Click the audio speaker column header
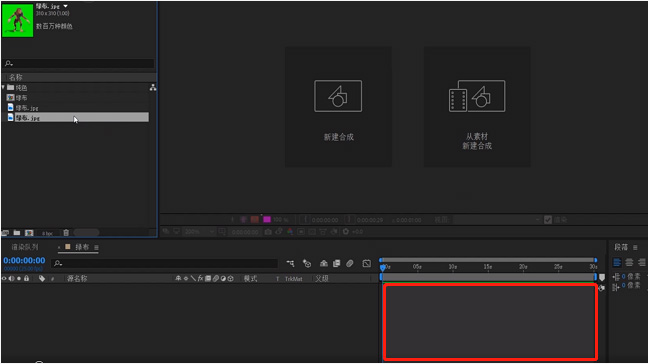Image resolution: width=648 pixels, height=364 pixels. (x=12, y=278)
